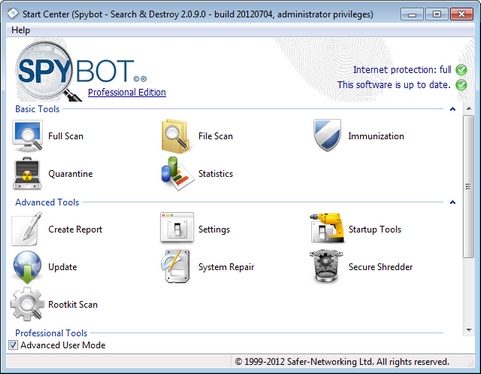Viewport: 481px width, 374px height.
Task: Open System Repair icon
Action: click(x=176, y=266)
